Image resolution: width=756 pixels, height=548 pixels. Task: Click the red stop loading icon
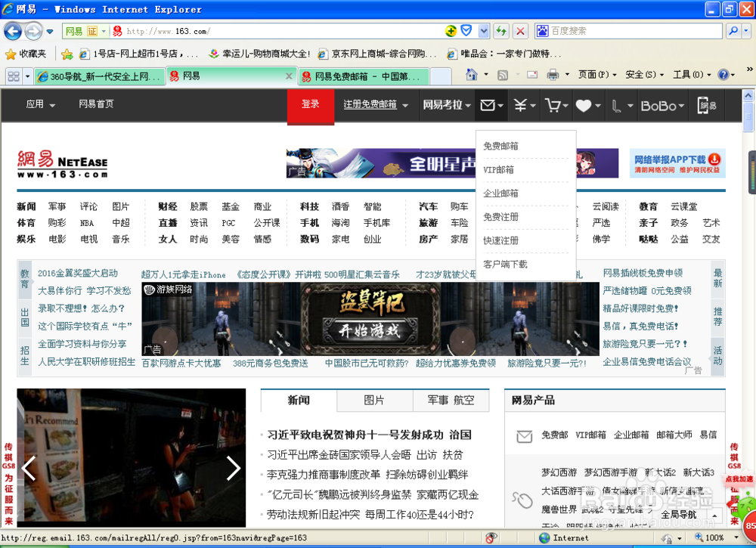(520, 31)
